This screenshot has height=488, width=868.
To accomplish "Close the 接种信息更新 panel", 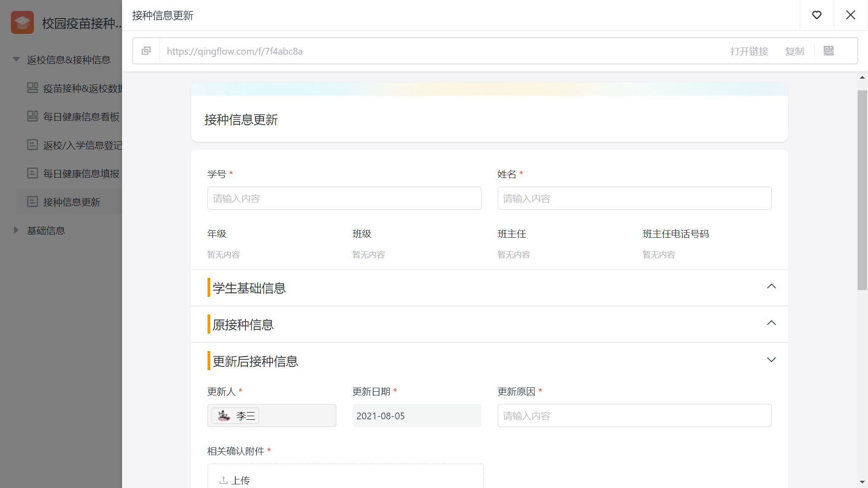I will click(850, 15).
